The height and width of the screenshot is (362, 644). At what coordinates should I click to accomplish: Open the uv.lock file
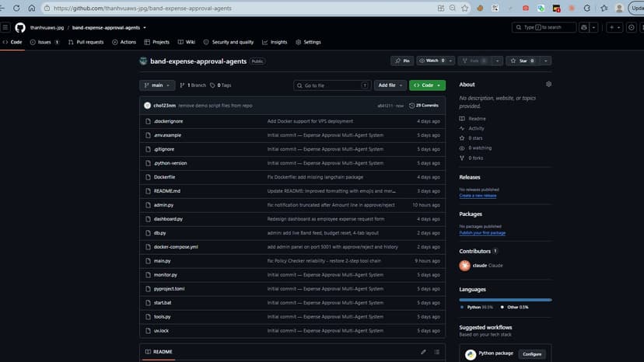(x=161, y=330)
